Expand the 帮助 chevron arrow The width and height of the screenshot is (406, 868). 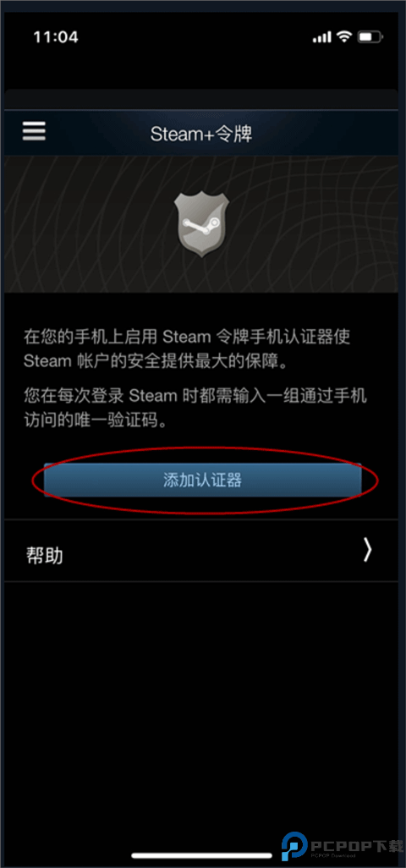(x=368, y=550)
